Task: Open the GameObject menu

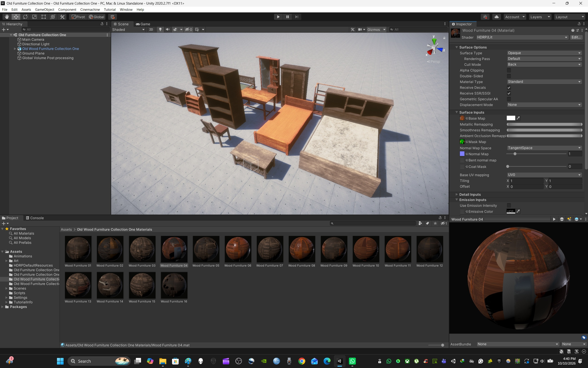Action: (45, 9)
